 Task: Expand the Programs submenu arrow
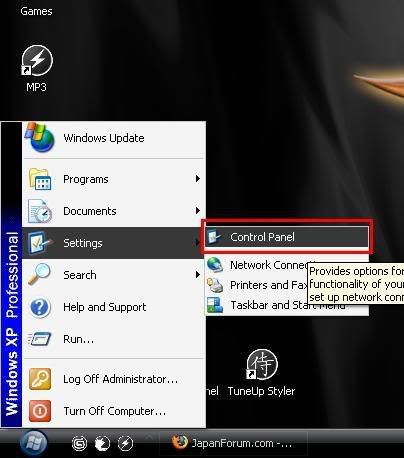pos(198,179)
